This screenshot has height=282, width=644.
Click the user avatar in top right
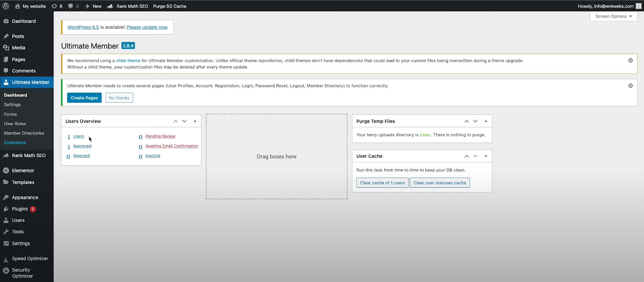pyautogui.click(x=638, y=6)
